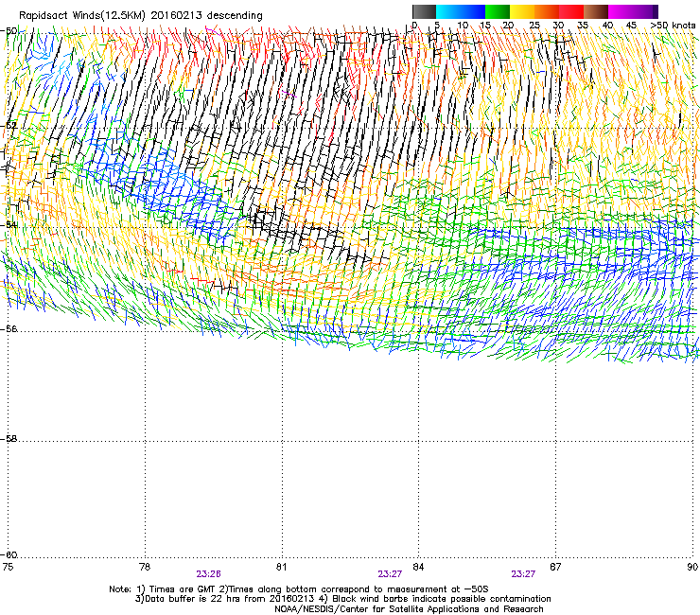Screen dimensions: 700x615
Task: Click the longitude label 90
Action: pos(692,567)
